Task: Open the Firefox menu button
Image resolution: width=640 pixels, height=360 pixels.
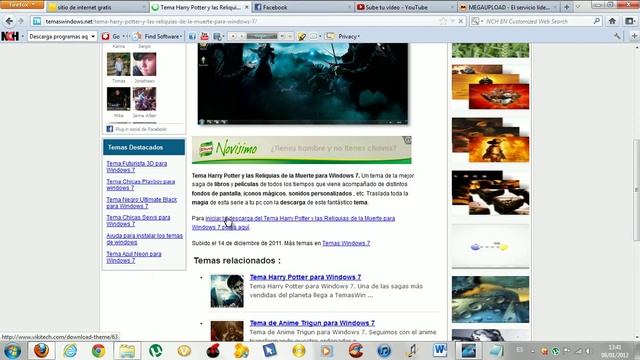Action: click(21, 4)
